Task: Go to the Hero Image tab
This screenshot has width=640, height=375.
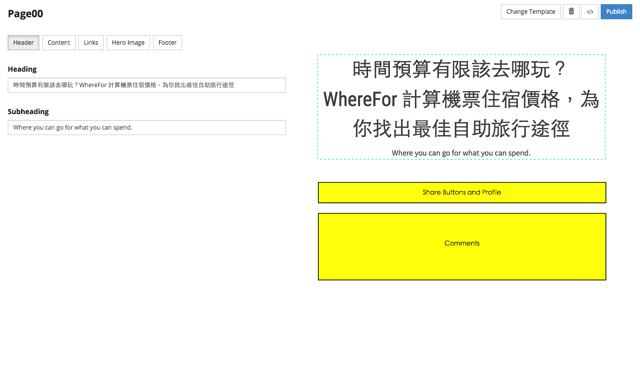Action: [128, 42]
